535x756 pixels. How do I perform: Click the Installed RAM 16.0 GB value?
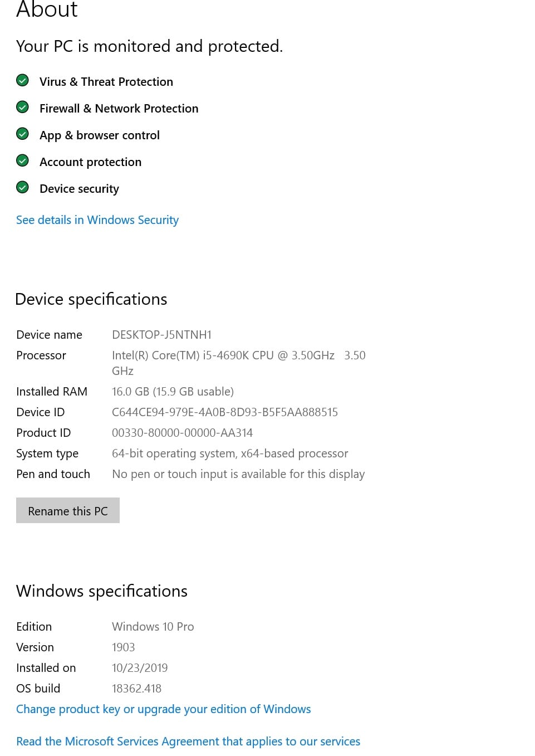(173, 392)
